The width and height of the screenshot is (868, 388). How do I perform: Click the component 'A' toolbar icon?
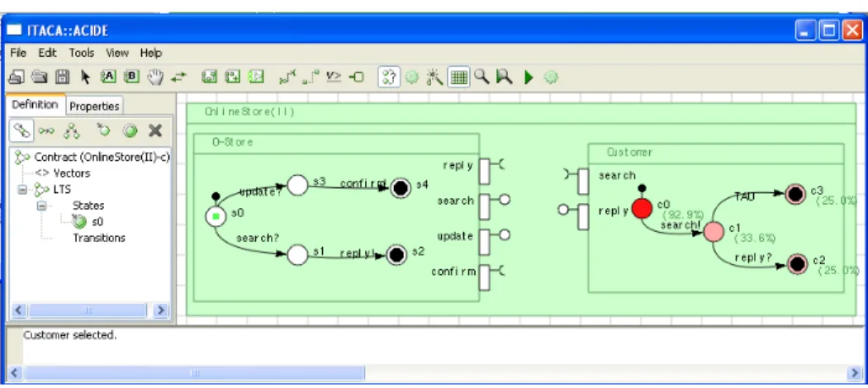click(108, 77)
